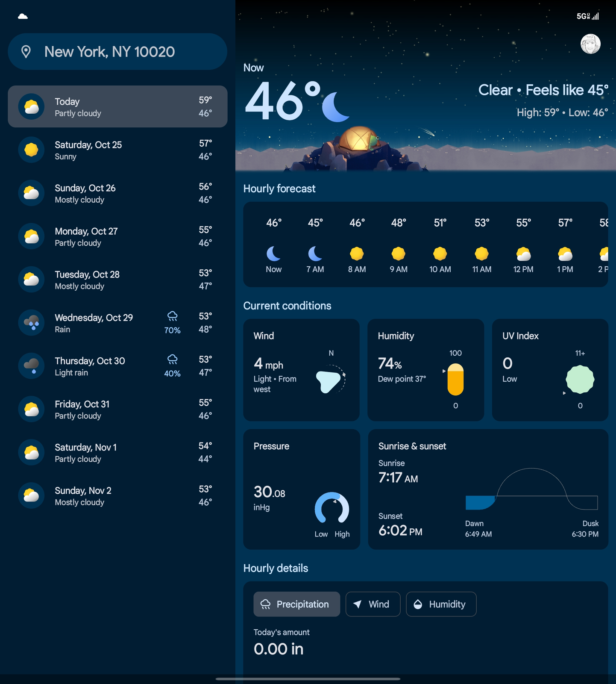Viewport: 616px width, 684px height.
Task: Tap the UV index green badge
Action: [x=580, y=379]
